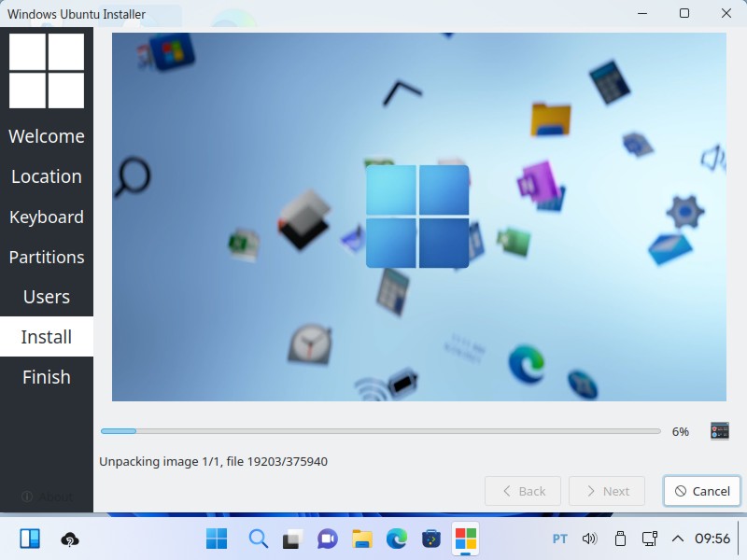Click the four-square logo in sidebar

tap(47, 71)
